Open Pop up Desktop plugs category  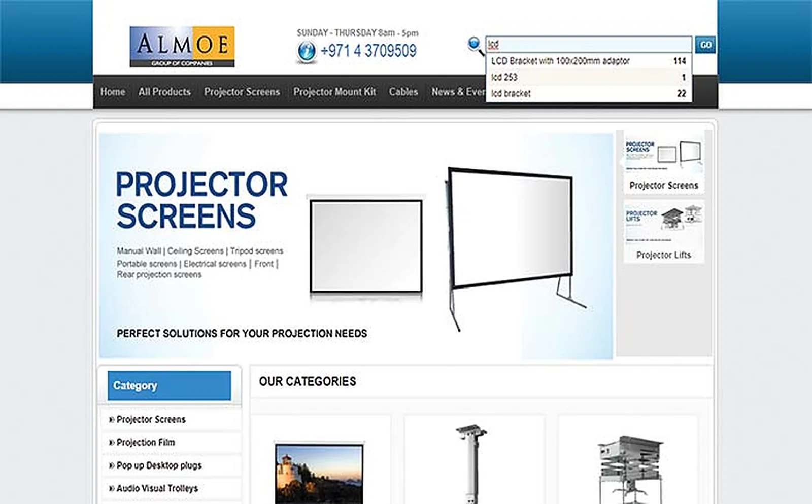tap(159, 465)
